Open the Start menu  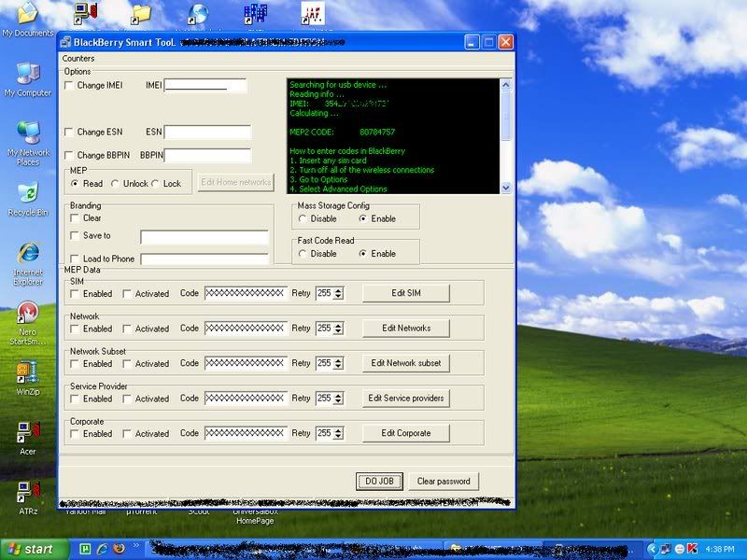point(35,549)
